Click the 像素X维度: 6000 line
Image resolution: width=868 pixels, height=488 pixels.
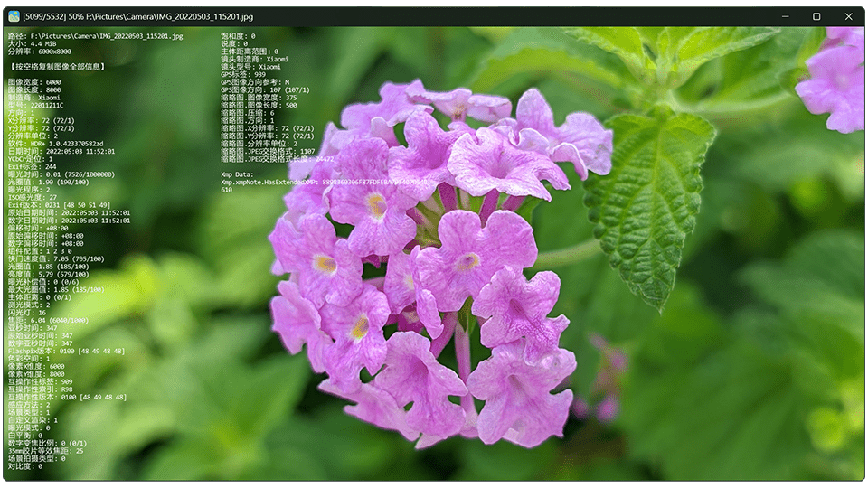[36, 366]
